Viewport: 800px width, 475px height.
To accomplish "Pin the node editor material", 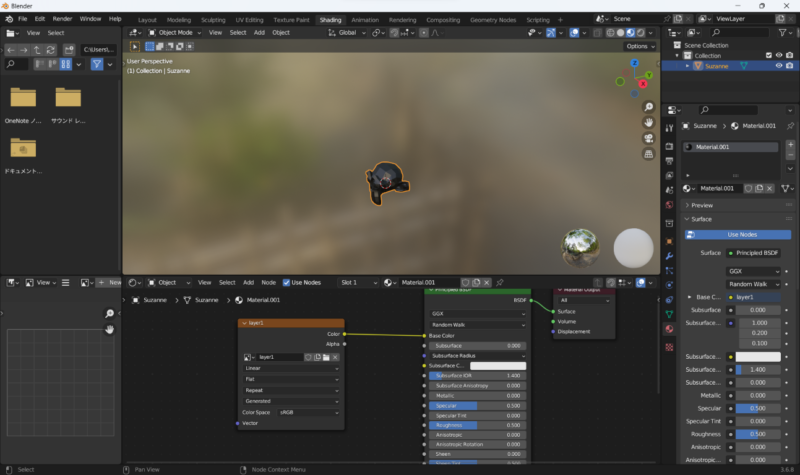I will coord(499,282).
